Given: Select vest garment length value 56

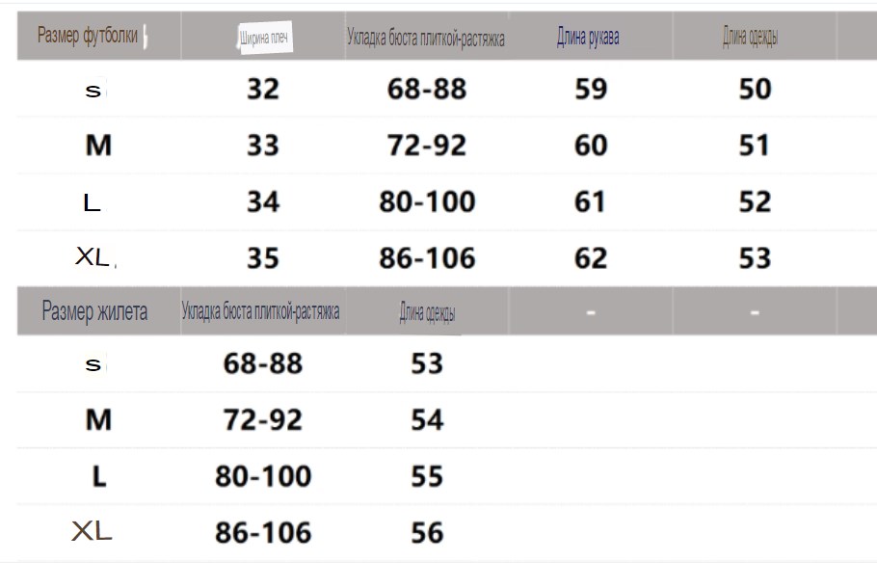Looking at the screenshot, I should [x=427, y=532].
